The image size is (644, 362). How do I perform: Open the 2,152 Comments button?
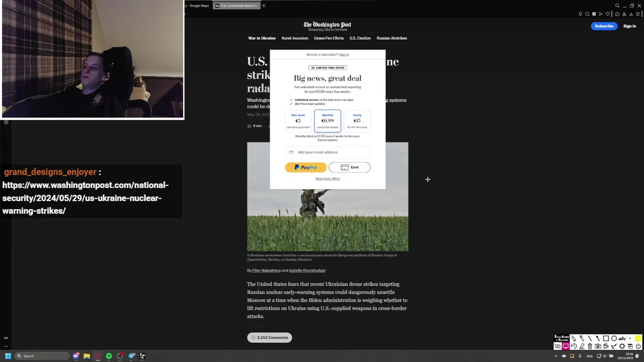(270, 337)
